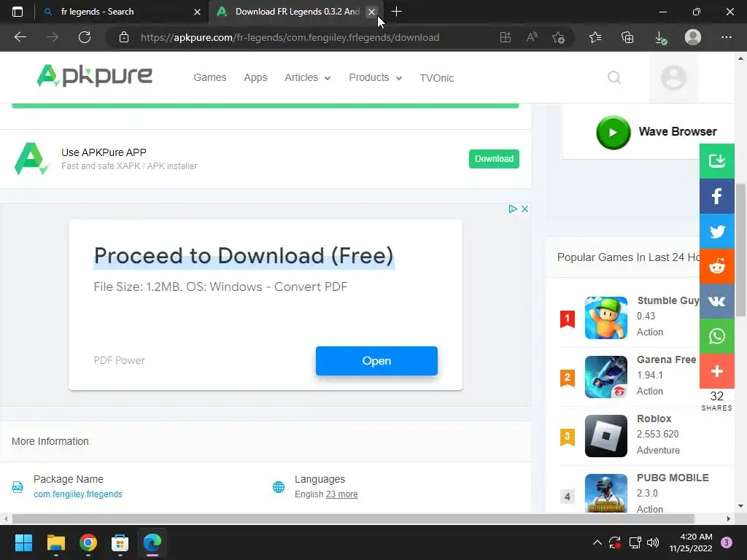Open PUBG MOBILE game thumbnail

click(606, 494)
